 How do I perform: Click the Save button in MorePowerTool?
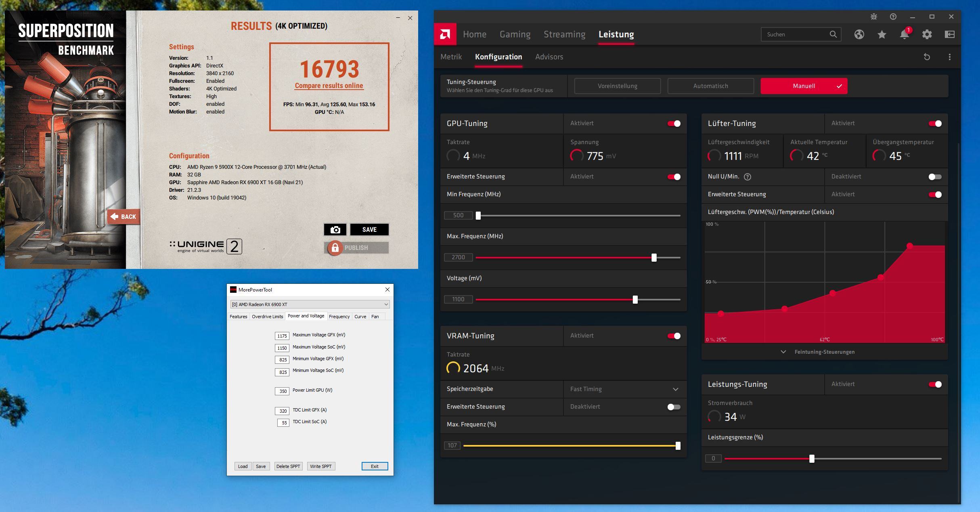tap(261, 466)
